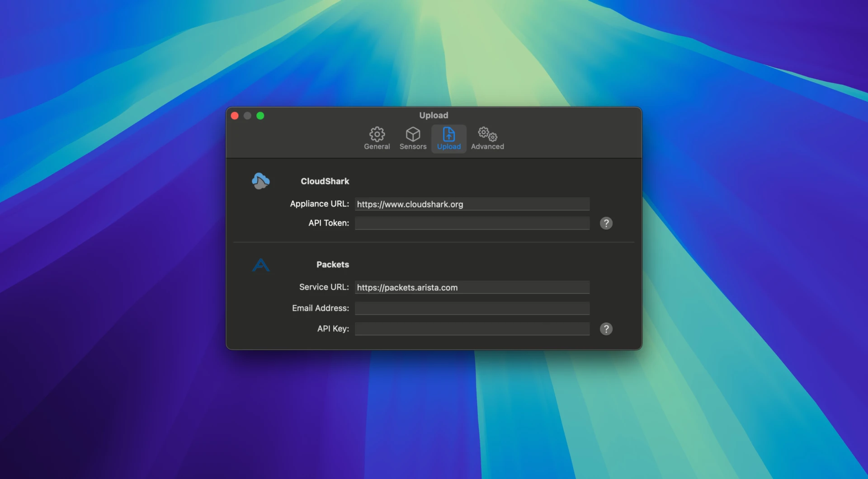Click the grey minimize window button
This screenshot has width=868, height=479.
point(247,116)
